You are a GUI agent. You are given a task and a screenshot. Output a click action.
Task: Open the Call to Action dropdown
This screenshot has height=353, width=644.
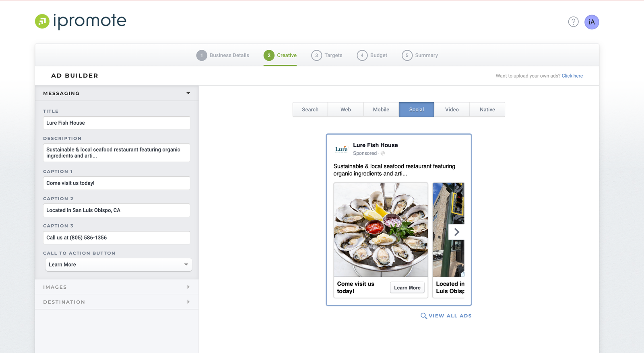(x=118, y=265)
